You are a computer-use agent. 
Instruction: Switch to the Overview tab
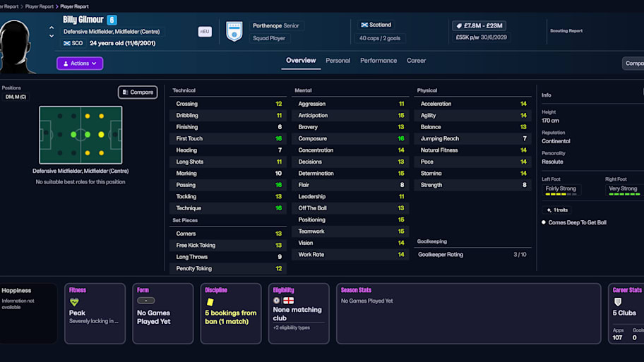click(x=301, y=61)
